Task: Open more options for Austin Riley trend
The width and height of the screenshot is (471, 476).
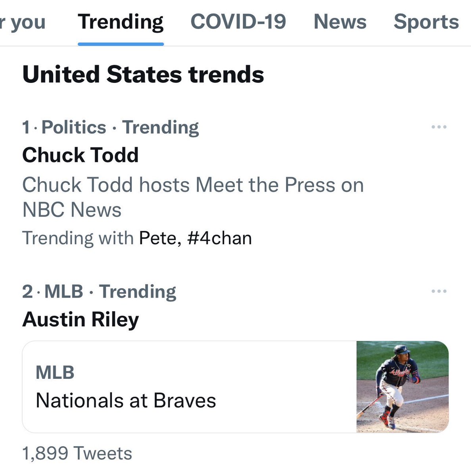Action: (439, 292)
